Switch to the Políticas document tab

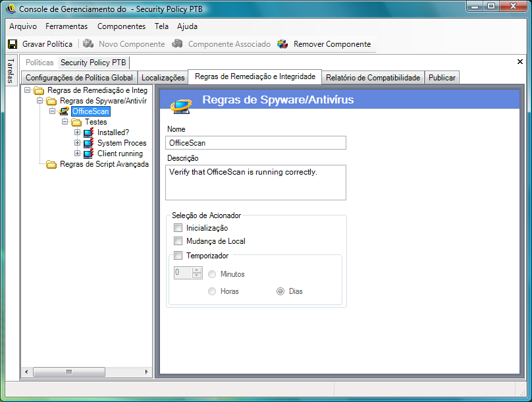click(x=40, y=63)
